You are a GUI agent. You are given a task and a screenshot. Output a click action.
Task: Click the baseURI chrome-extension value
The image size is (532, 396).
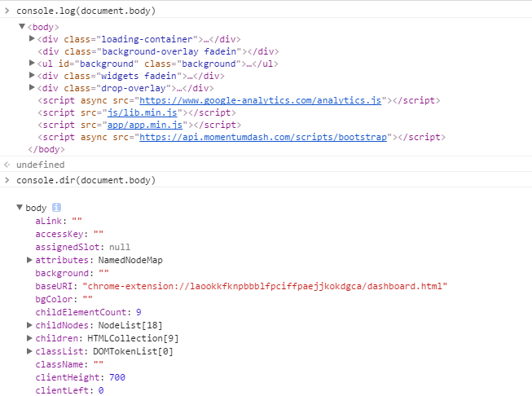click(x=265, y=286)
